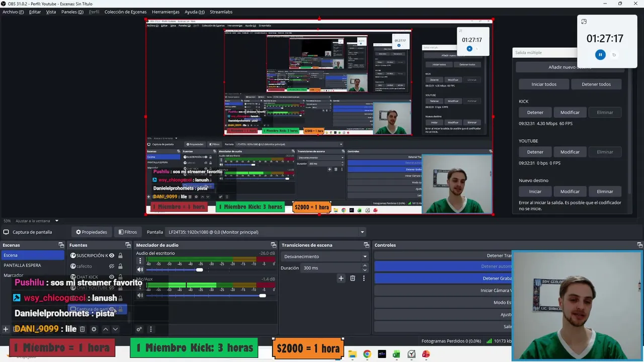Stop the KICK output with Detener
Viewport: 644px width, 362px height.
point(535,113)
